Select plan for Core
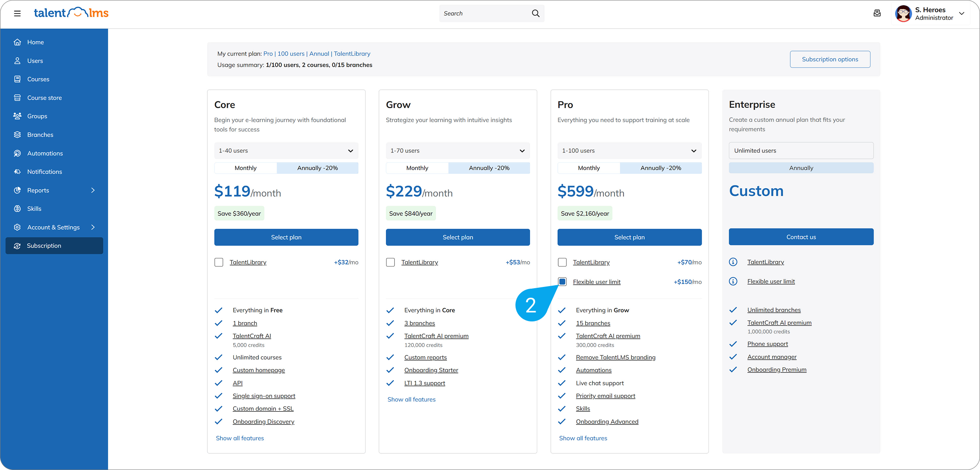This screenshot has height=470, width=980. [286, 237]
